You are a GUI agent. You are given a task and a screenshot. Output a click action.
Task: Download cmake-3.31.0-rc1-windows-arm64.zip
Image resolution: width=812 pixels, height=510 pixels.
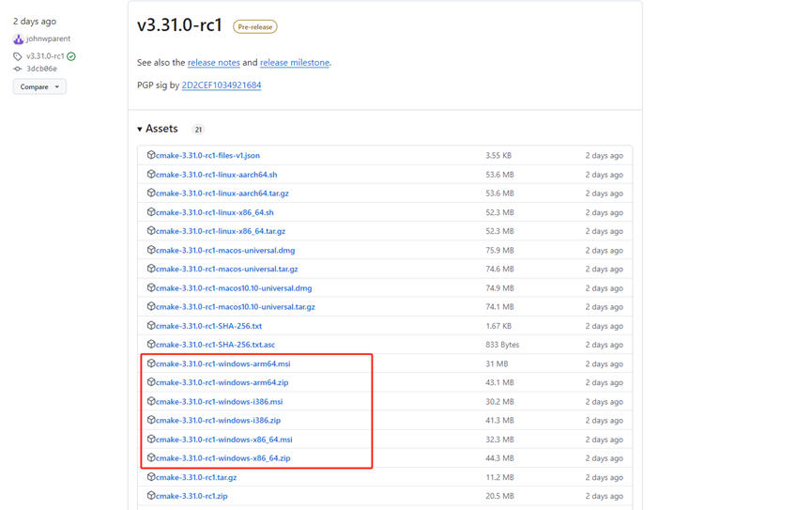(222, 382)
